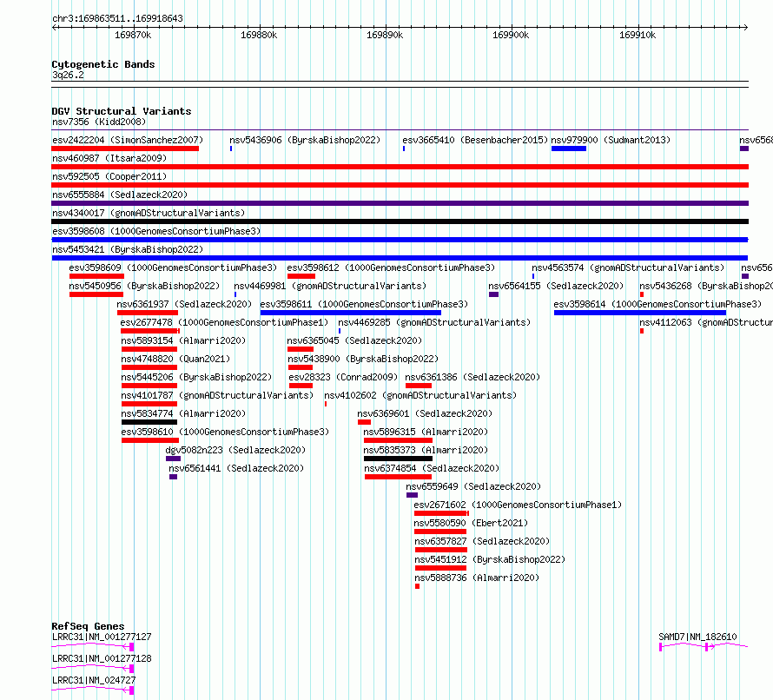Click the 169870k ruler tick label
This screenshot has width=773, height=700.
(133, 35)
